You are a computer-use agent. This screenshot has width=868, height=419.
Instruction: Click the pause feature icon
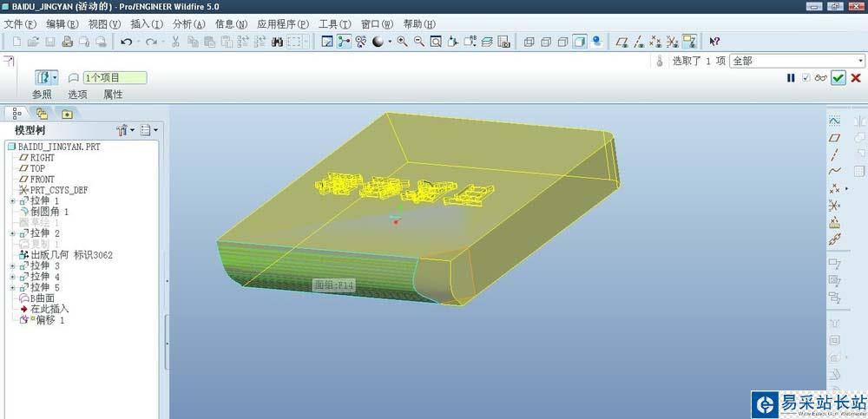point(791,78)
